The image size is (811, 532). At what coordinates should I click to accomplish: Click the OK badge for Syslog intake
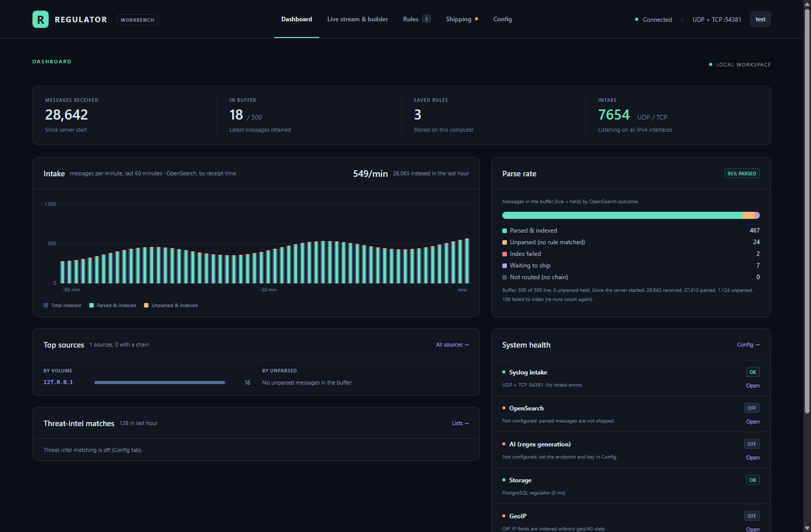[753, 372]
